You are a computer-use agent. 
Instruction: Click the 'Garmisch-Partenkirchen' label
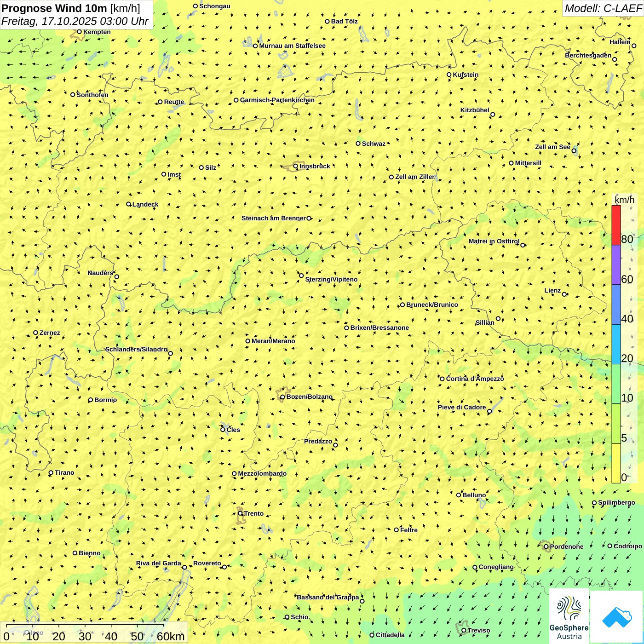click(x=277, y=100)
